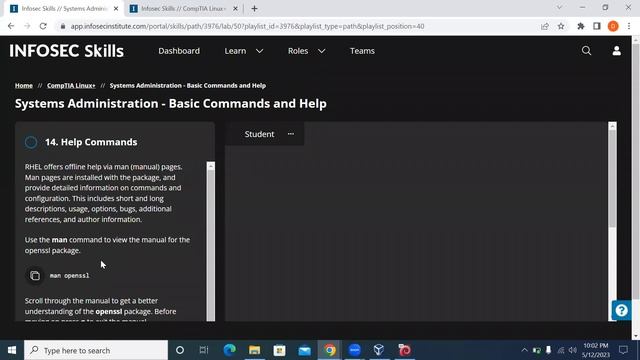This screenshot has height=360, width=640.
Task: Follow the CompTIA Linux+ breadcrumb link
Action: click(x=71, y=86)
